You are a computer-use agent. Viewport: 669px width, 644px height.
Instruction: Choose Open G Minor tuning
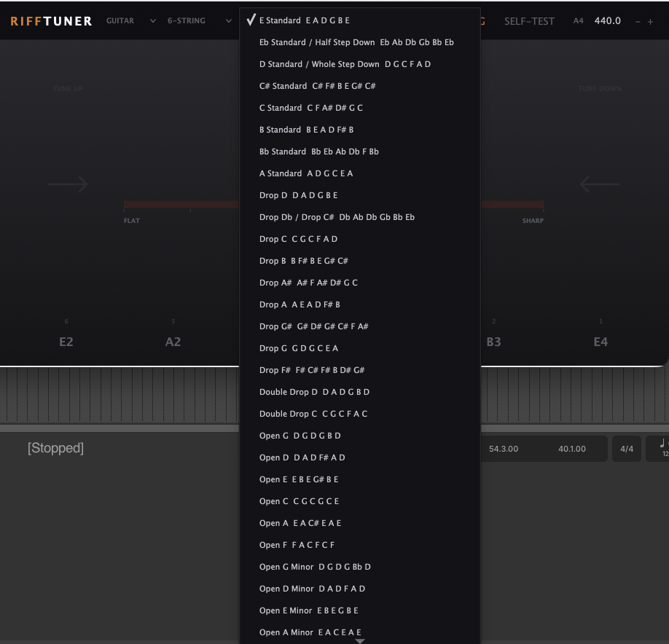[x=360, y=567]
